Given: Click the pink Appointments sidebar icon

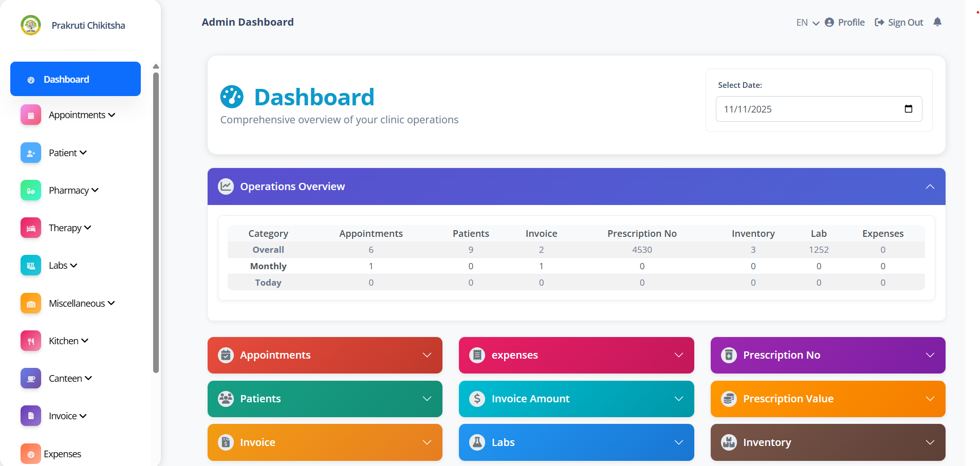Looking at the screenshot, I should pyautogui.click(x=31, y=115).
